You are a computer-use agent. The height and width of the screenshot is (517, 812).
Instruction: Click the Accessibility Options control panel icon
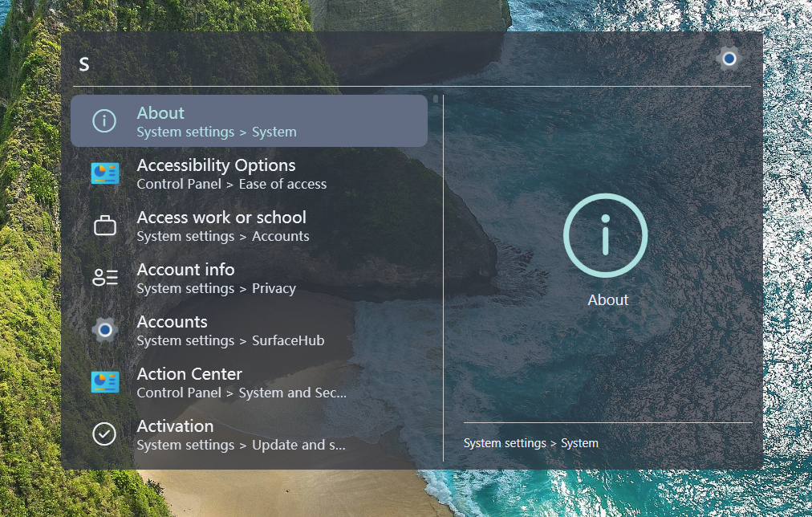(105, 173)
